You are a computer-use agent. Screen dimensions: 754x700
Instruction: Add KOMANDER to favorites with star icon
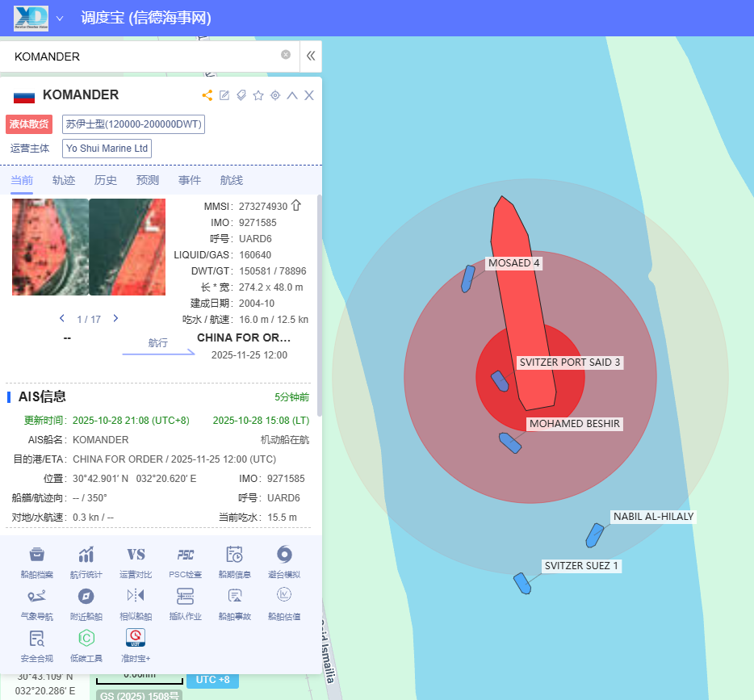pos(258,95)
